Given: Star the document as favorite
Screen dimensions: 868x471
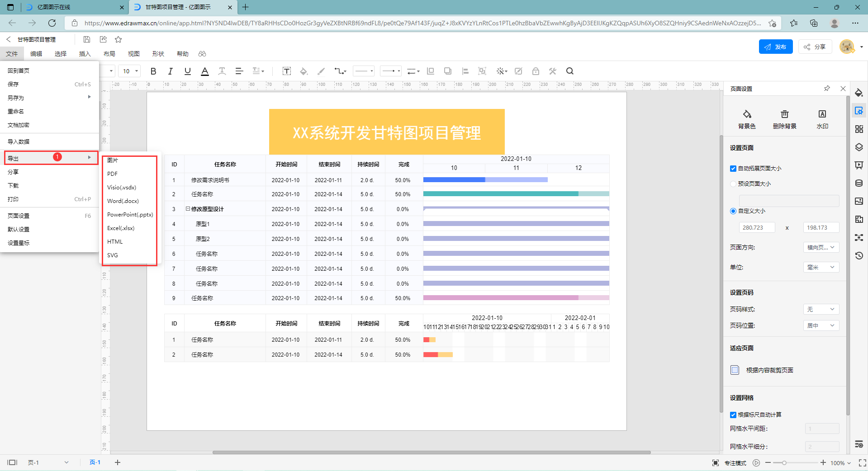Looking at the screenshot, I should click(119, 39).
